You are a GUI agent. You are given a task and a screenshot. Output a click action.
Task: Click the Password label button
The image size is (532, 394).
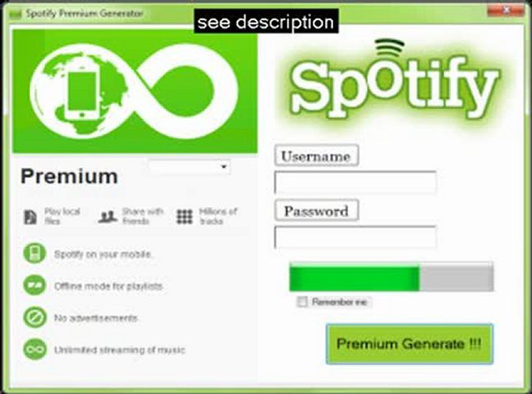pos(316,211)
